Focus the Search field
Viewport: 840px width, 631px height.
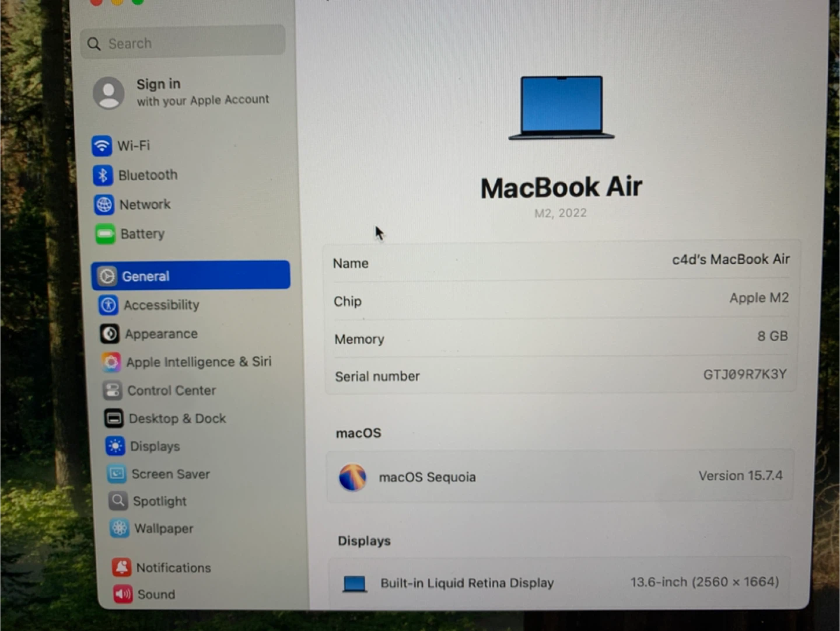183,42
